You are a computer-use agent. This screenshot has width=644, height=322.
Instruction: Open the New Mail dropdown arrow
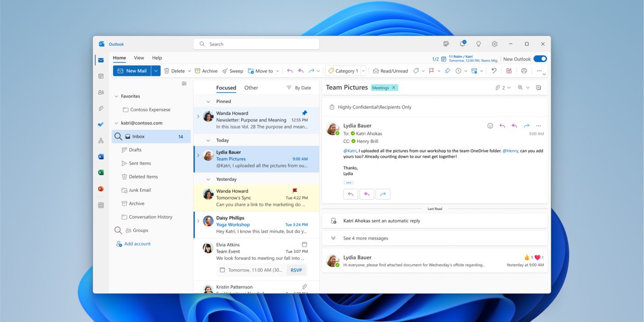coord(156,71)
